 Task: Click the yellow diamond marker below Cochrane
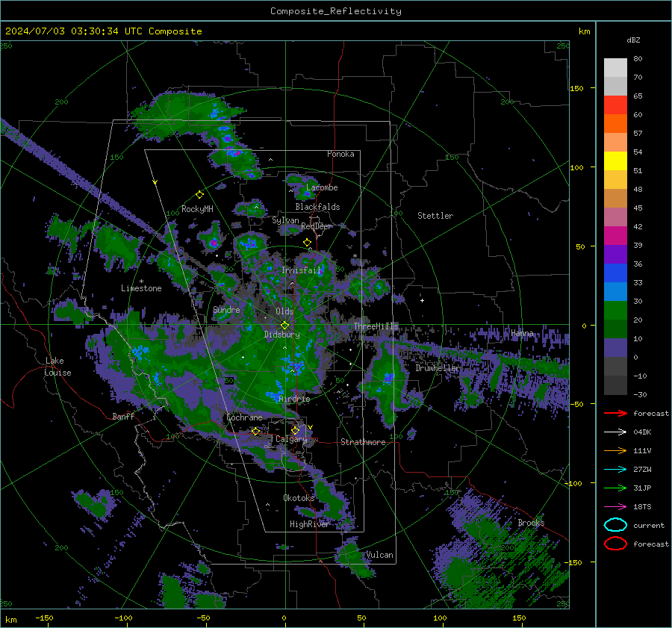pyautogui.click(x=256, y=431)
